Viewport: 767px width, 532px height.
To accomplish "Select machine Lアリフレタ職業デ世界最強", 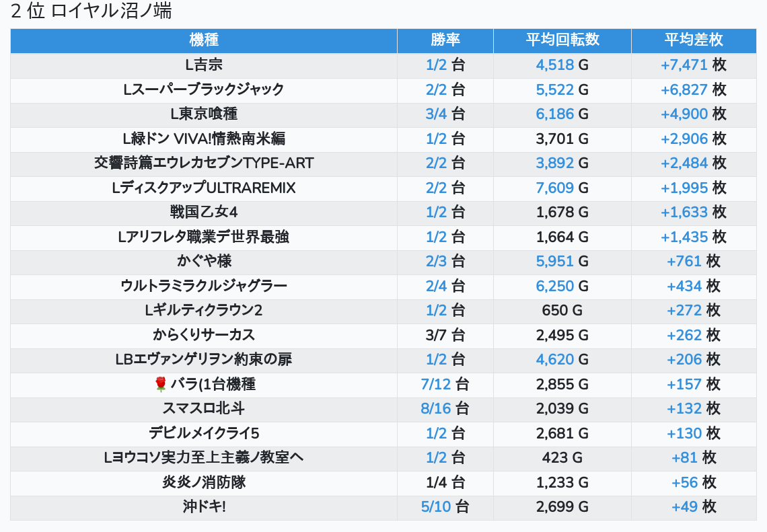I will [203, 237].
